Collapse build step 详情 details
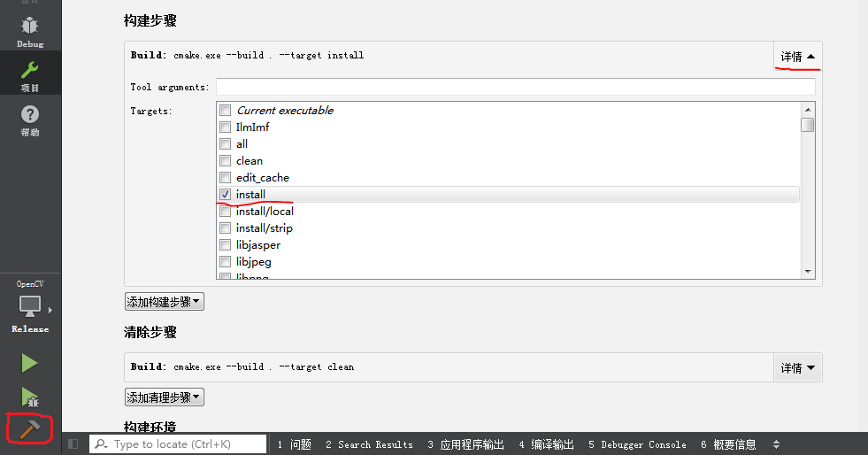The image size is (868, 455). (x=798, y=57)
